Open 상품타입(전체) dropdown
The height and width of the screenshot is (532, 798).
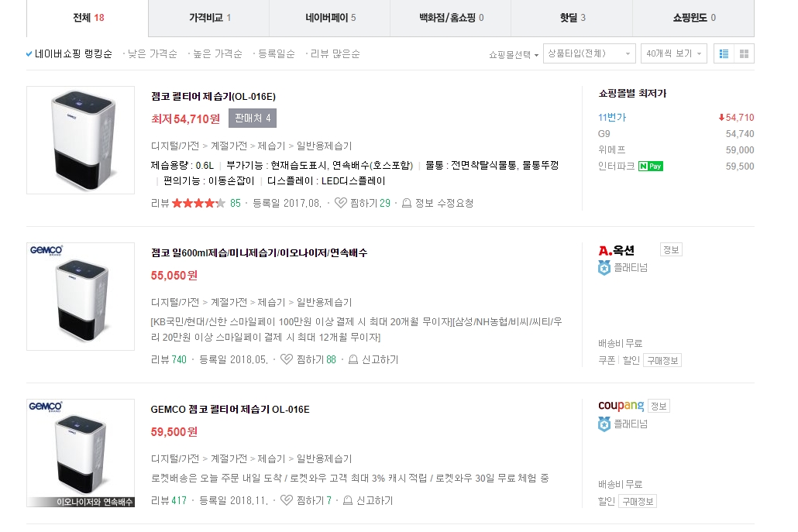[590, 53]
